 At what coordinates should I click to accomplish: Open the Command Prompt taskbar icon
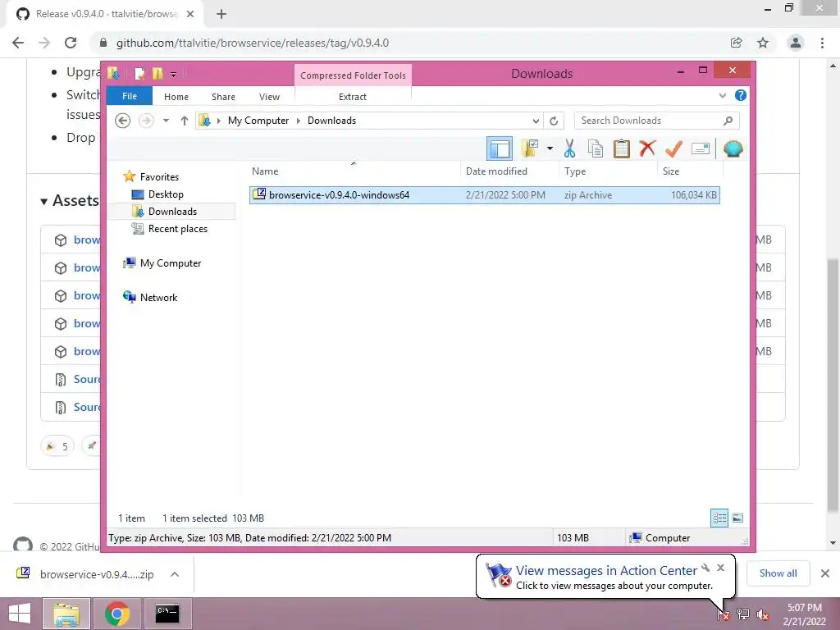[x=167, y=614]
